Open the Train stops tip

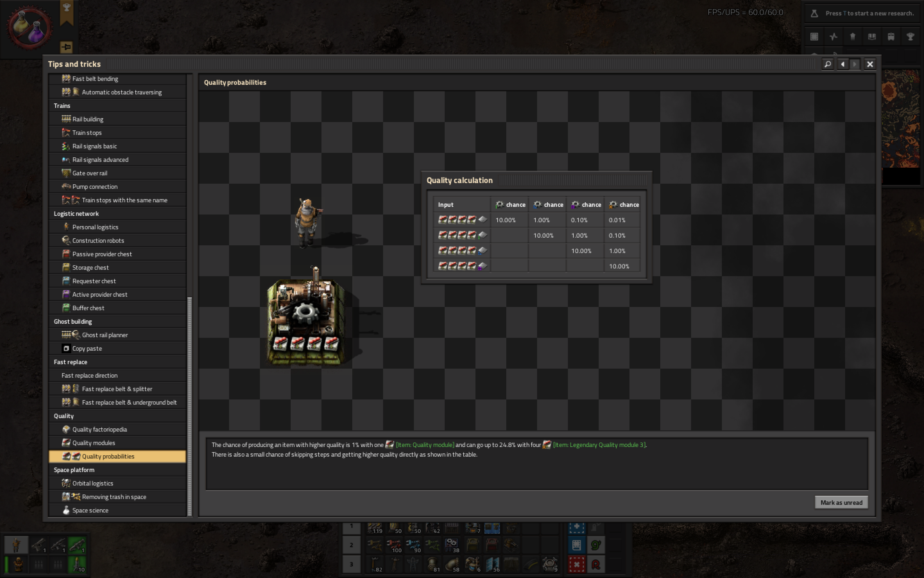[x=118, y=133]
